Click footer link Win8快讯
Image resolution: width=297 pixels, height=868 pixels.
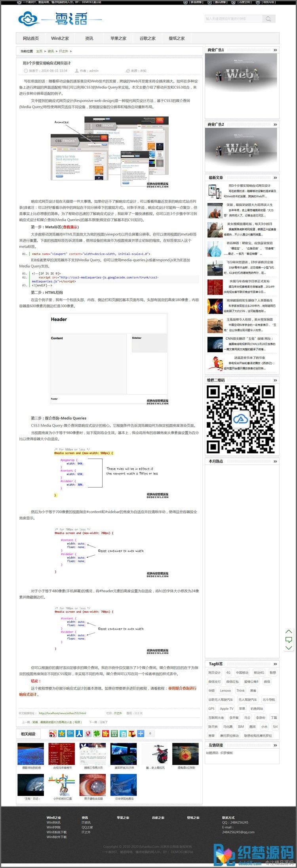[x=53, y=822]
